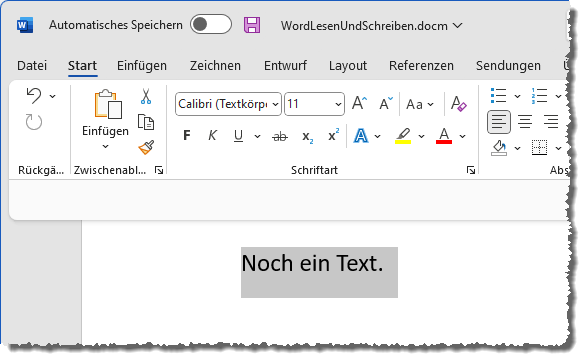Clear all formatting with eraser A icon

[459, 104]
